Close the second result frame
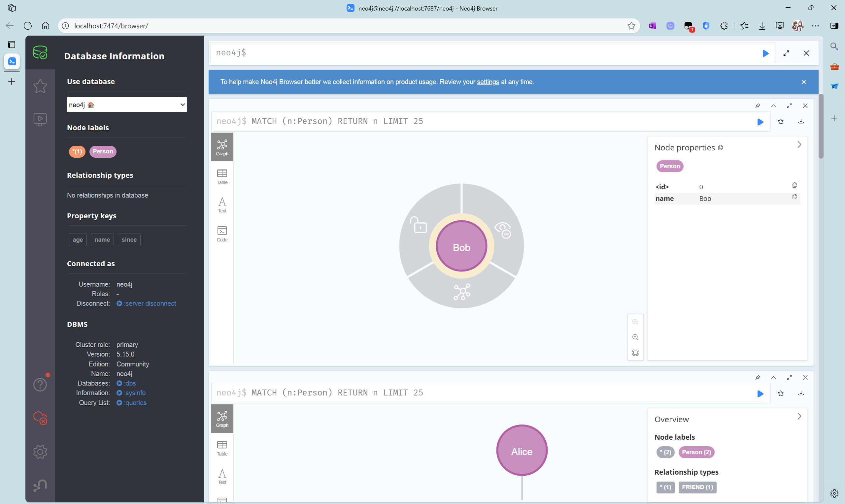The image size is (845, 504). [805, 378]
